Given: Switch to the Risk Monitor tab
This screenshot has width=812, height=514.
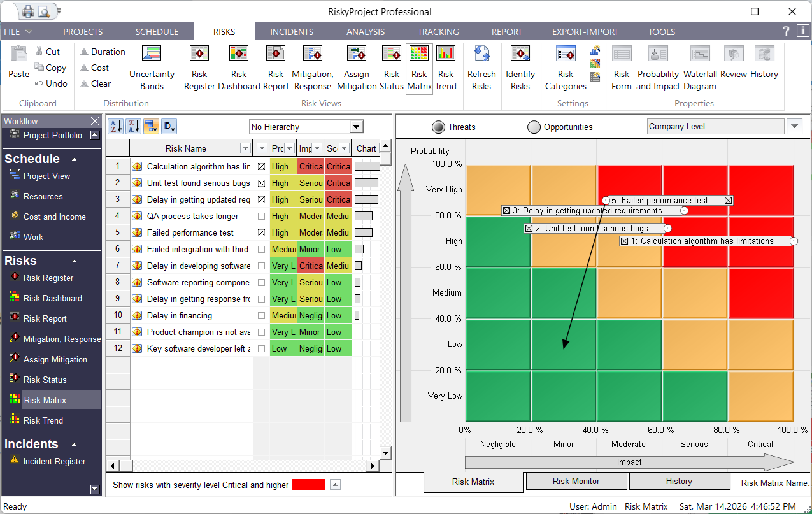Looking at the screenshot, I should [x=576, y=482].
